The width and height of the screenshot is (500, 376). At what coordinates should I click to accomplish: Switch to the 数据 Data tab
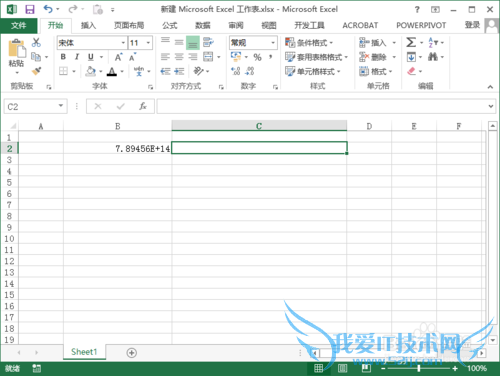[203, 25]
